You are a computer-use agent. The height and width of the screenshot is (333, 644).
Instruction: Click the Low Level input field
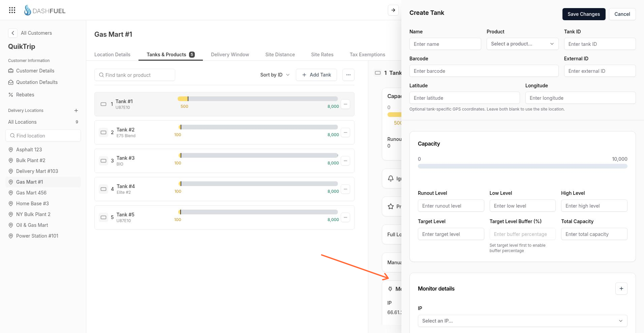(x=522, y=206)
